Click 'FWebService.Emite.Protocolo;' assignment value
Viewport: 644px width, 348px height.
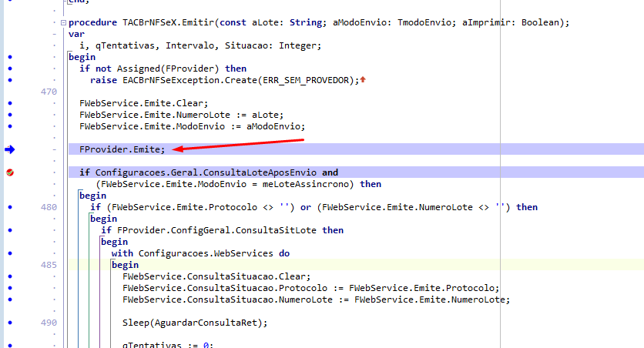424,288
